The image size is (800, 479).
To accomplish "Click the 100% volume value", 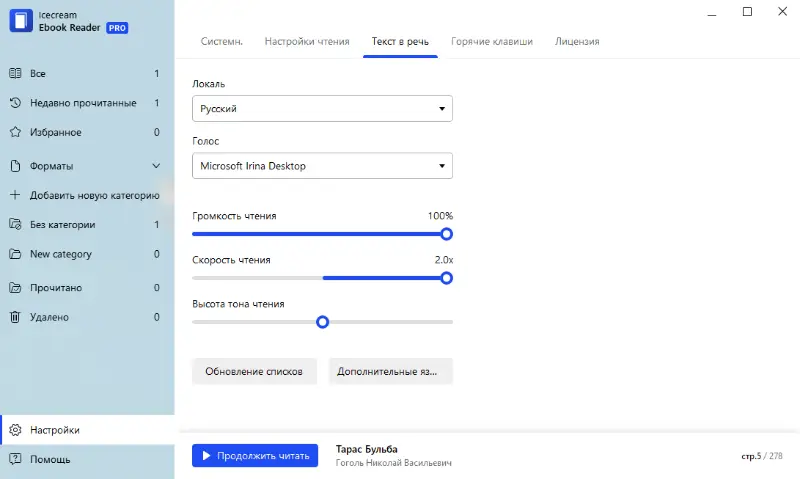I will (x=440, y=216).
